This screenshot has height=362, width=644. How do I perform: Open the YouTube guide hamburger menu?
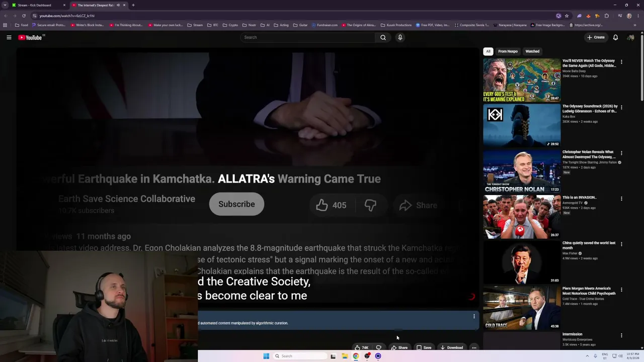[x=9, y=37]
